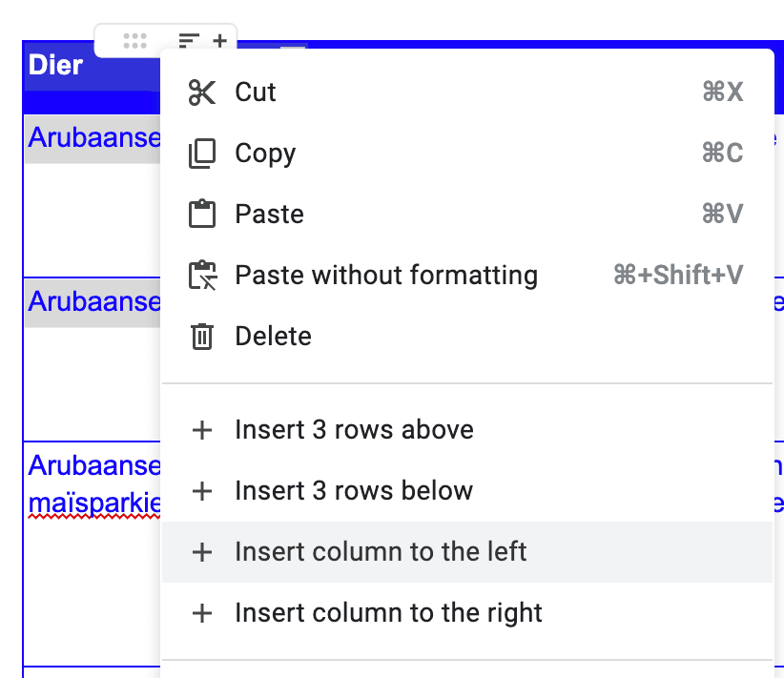Viewport: 784px width, 678px height.
Task: Click the maïsparkie link text
Action: pos(93,501)
